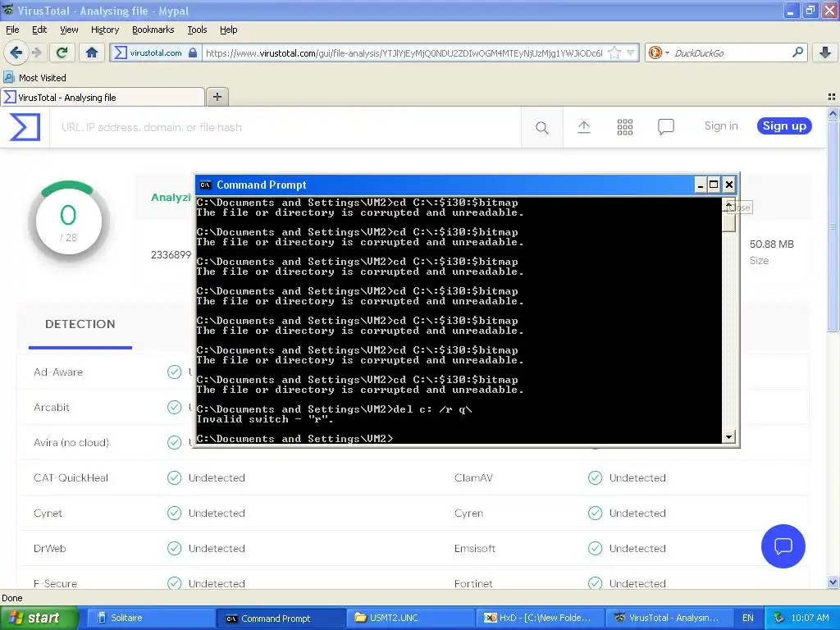Open the VirusTotal apps grid icon

coord(624,127)
